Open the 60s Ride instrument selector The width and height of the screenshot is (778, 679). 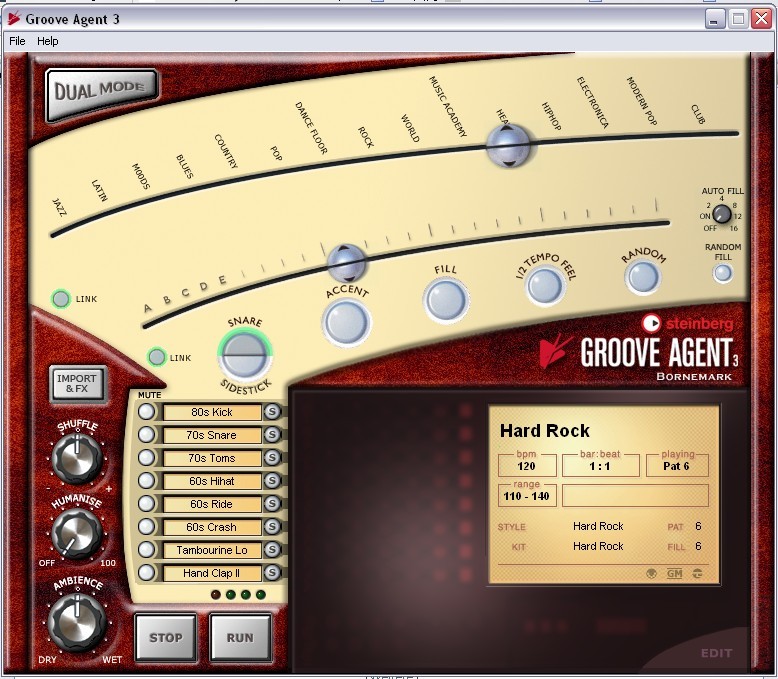click(212, 504)
